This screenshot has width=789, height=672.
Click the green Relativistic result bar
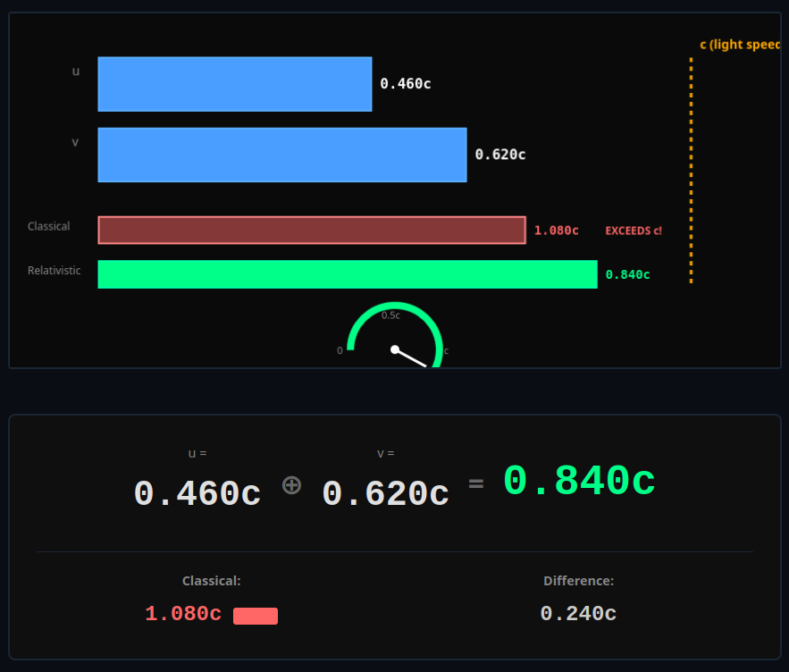pyautogui.click(x=347, y=274)
